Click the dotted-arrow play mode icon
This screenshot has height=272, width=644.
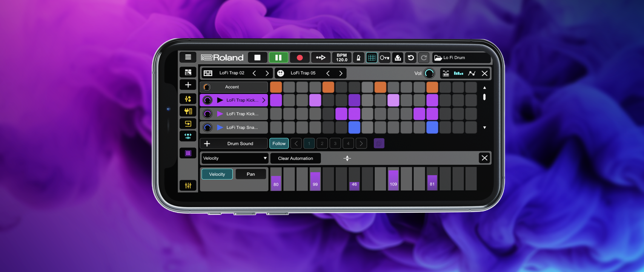coord(321,57)
